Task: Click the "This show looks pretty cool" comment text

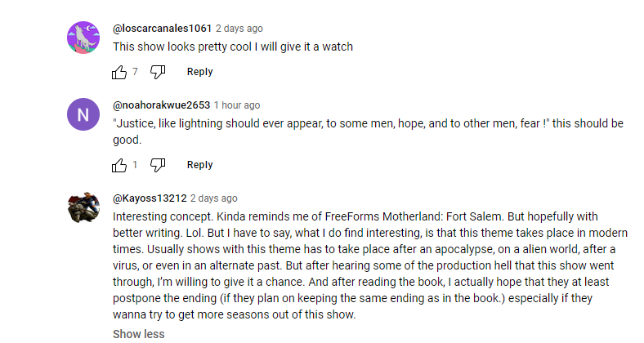Action: 233,47
